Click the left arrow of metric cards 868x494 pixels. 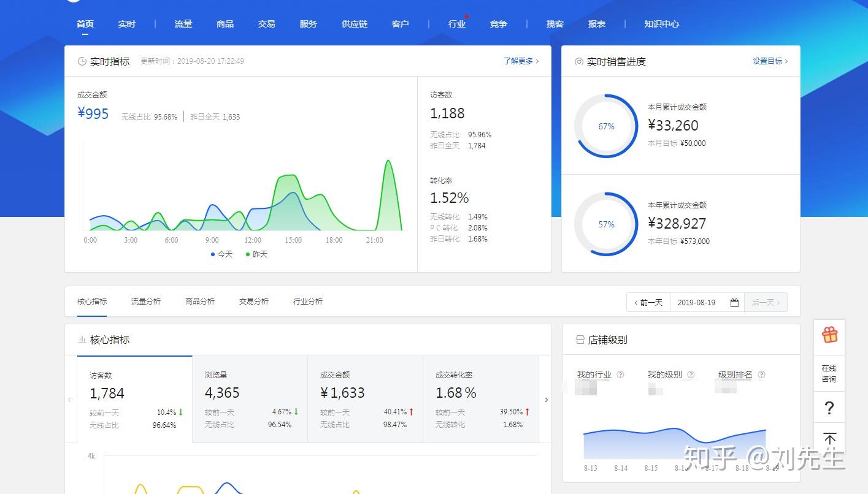click(x=70, y=400)
